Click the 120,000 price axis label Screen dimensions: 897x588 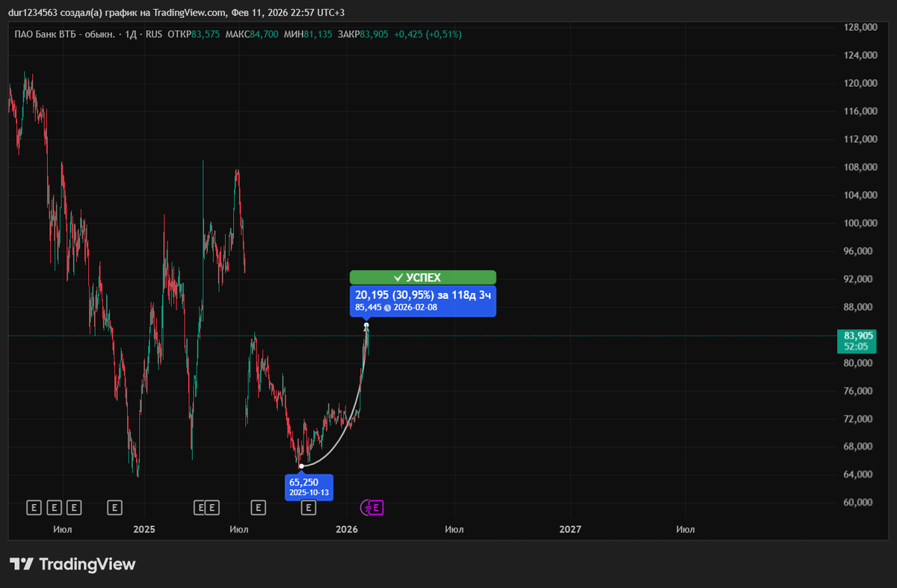(860, 83)
